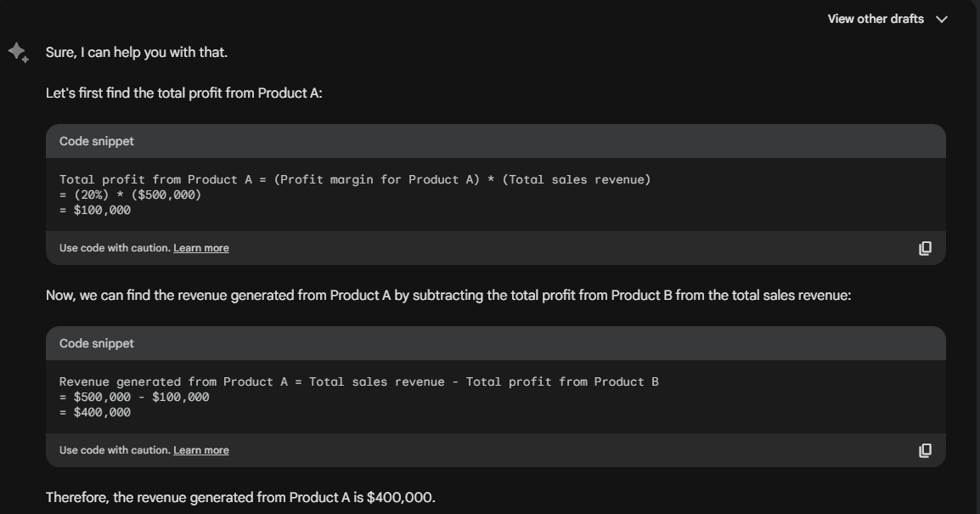Click the first Code snippet header
980x514 pixels.
click(x=97, y=141)
